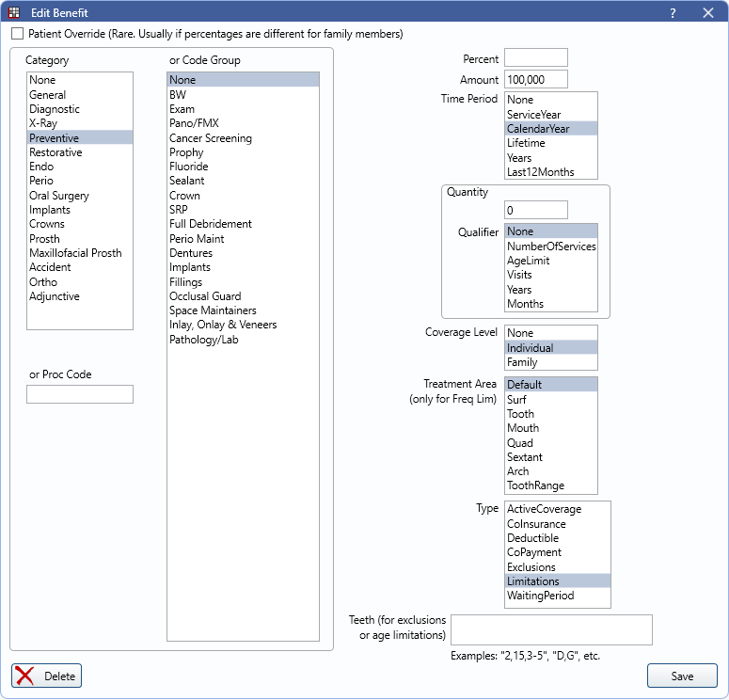Viewport: 729px width, 700px height.
Task: Select Diagnostic in the Category list
Action: (55, 109)
